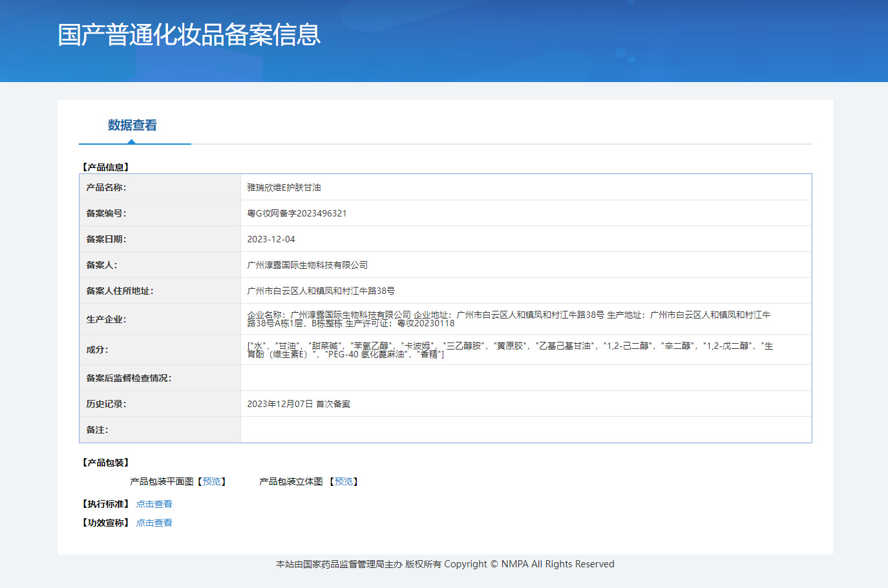Click the 产品名称 row label
This screenshot has width=888, height=588.
click(x=106, y=187)
